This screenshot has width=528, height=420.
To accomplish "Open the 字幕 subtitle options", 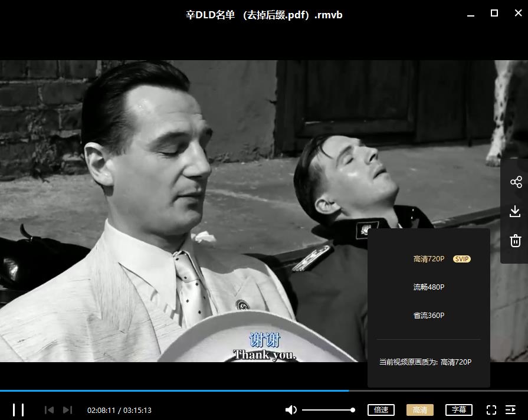I will click(459, 410).
